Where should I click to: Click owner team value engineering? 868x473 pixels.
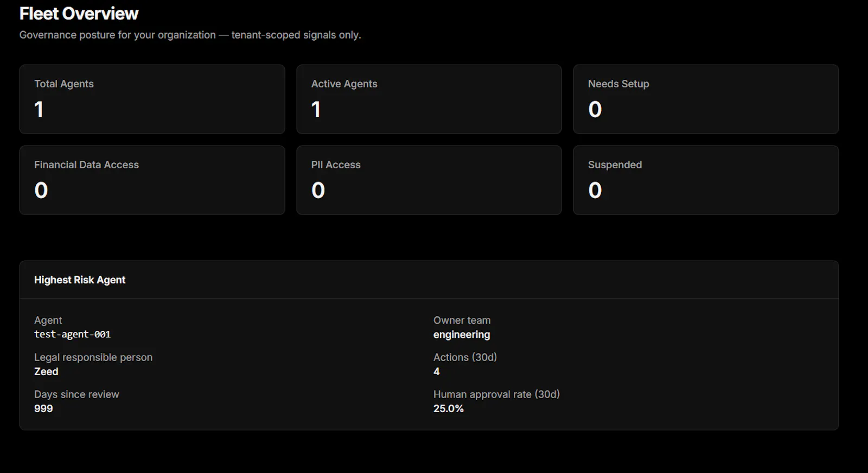click(x=462, y=335)
